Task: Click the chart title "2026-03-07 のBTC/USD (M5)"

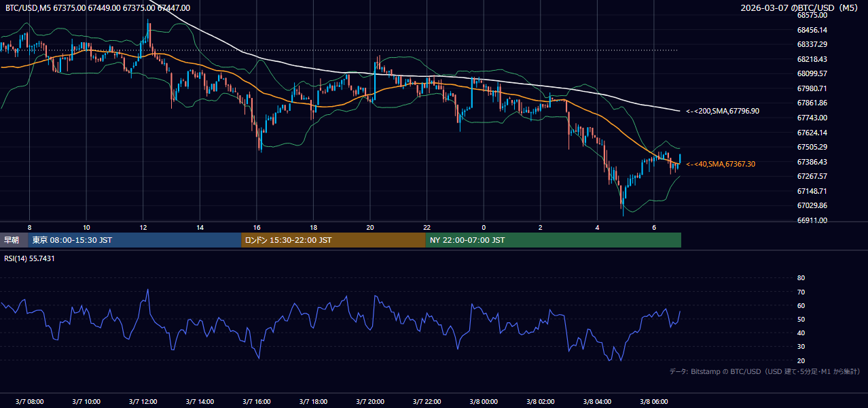Action: (801, 8)
